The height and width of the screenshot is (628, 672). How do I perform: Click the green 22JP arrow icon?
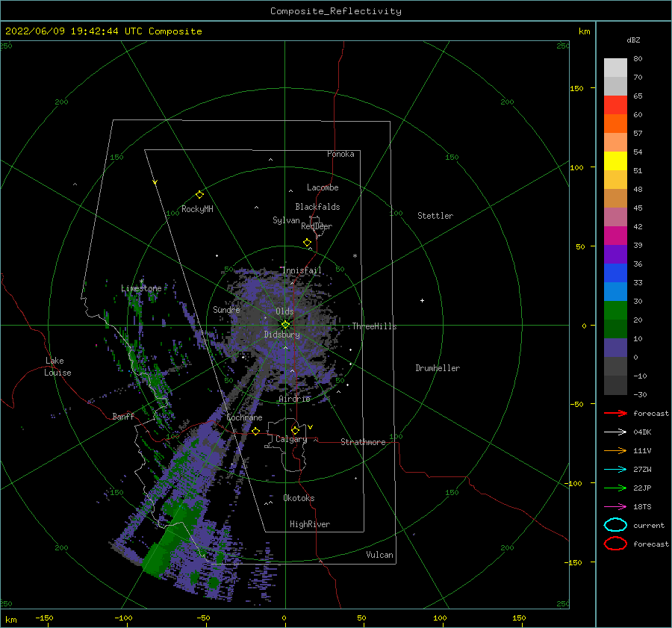click(615, 488)
